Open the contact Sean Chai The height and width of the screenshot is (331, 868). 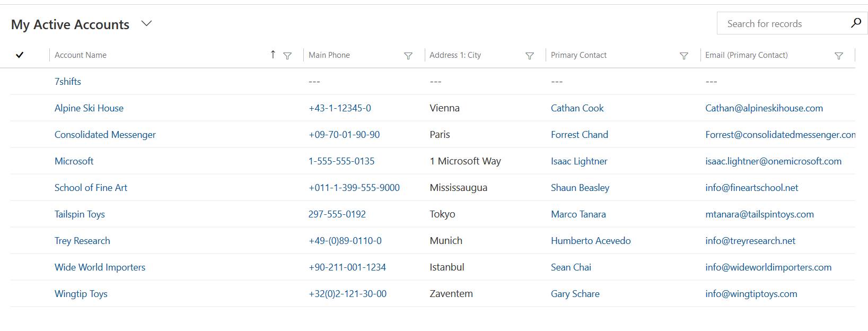point(571,267)
